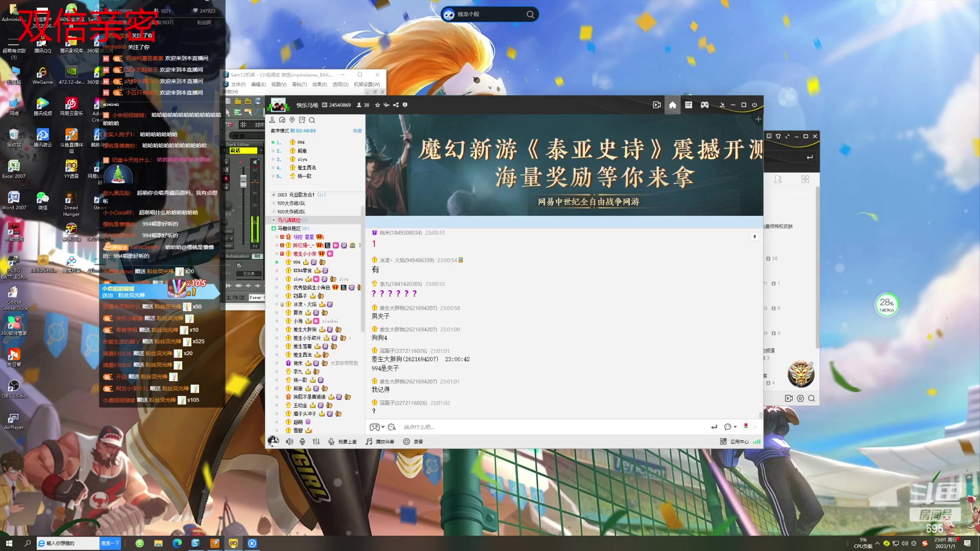Image resolution: width=980 pixels, height=551 pixels.
Task: Start recording with the 录音 icon
Action: click(x=413, y=441)
